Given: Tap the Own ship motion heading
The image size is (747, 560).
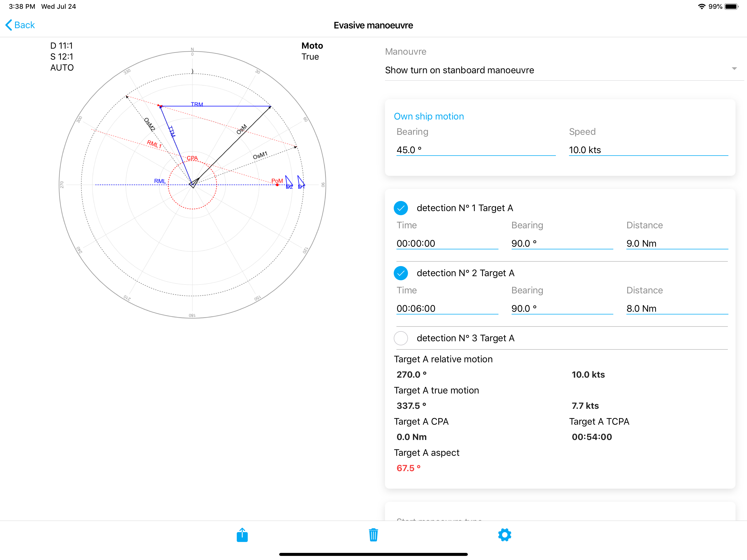Looking at the screenshot, I should pos(429,116).
